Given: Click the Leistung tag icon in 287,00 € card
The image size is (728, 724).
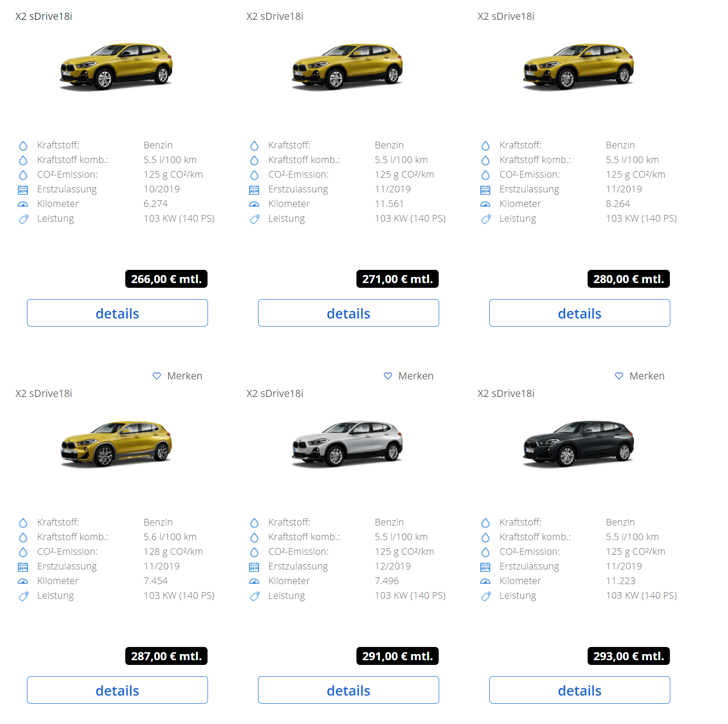Looking at the screenshot, I should (23, 596).
